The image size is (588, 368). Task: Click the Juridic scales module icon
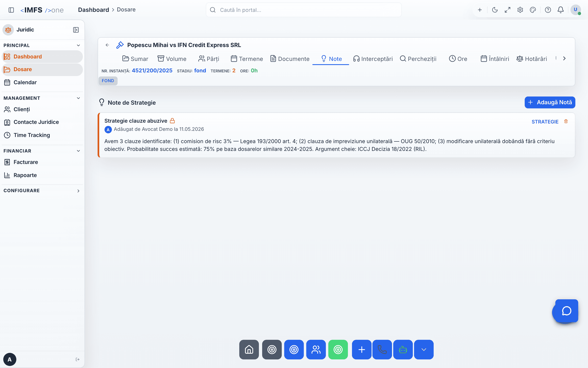coord(8,30)
